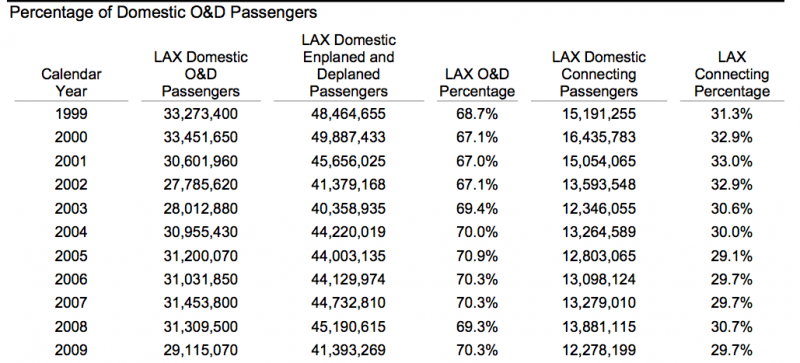Click the 44,129,974 enplaned value for 2006
This screenshot has width=800, height=363.
tap(348, 279)
